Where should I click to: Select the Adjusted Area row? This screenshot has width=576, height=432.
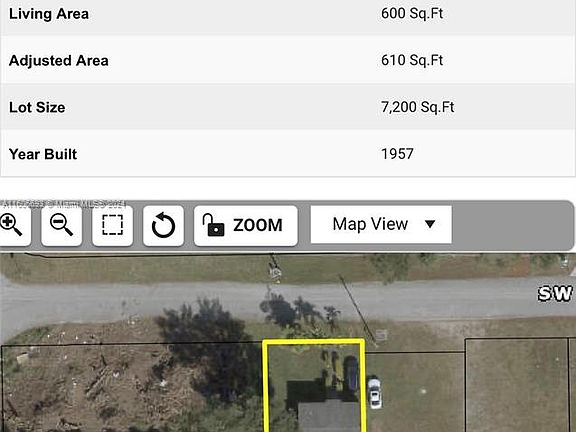288,60
